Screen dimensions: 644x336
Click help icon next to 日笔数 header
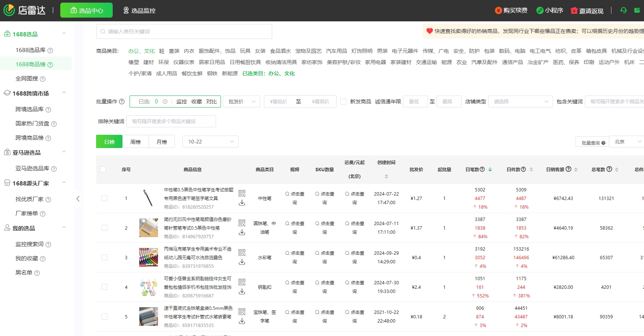pyautogui.click(x=482, y=169)
